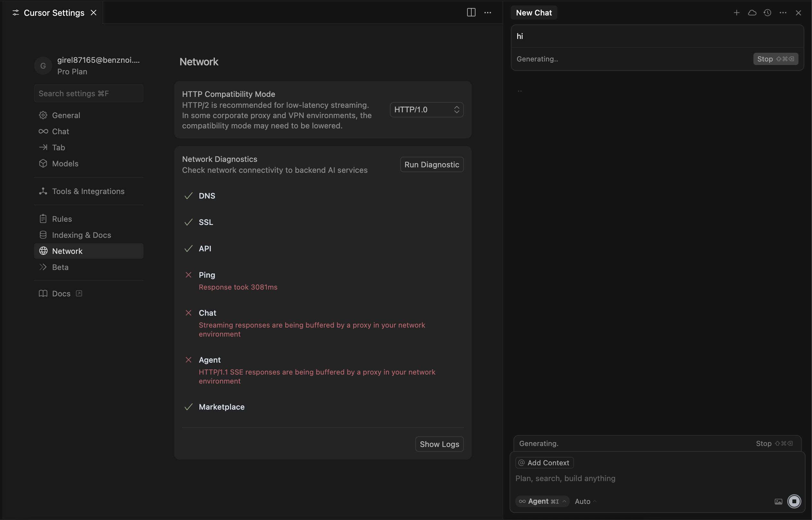Select the Cursor Settings tab
The height and width of the screenshot is (520, 812).
click(54, 13)
